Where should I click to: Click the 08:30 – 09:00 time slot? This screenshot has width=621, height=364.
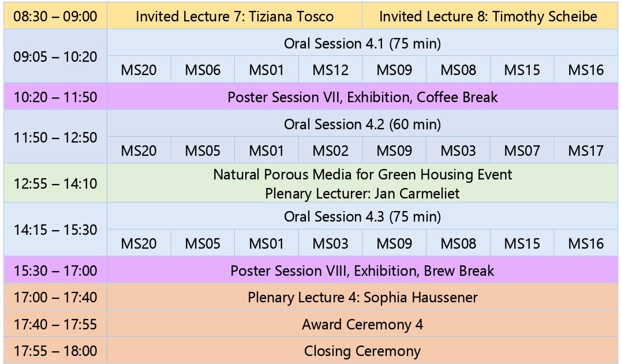point(55,16)
